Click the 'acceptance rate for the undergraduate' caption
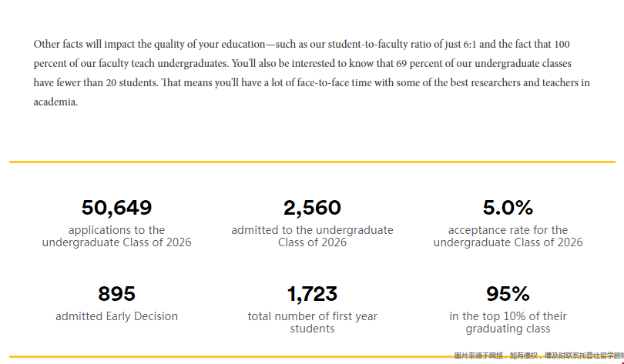This screenshot has height=364, width=624. 508,236
